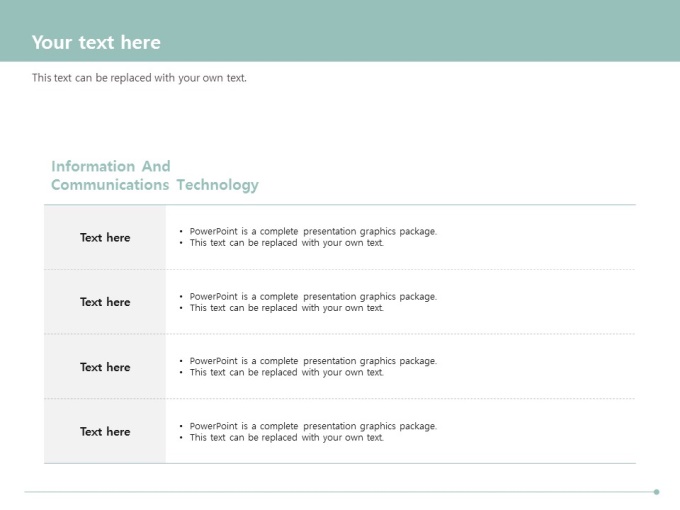The height and width of the screenshot is (510, 680).
Task: Select the second row's "This text can be replaced" bullet
Action: pyautogui.click(x=286, y=308)
